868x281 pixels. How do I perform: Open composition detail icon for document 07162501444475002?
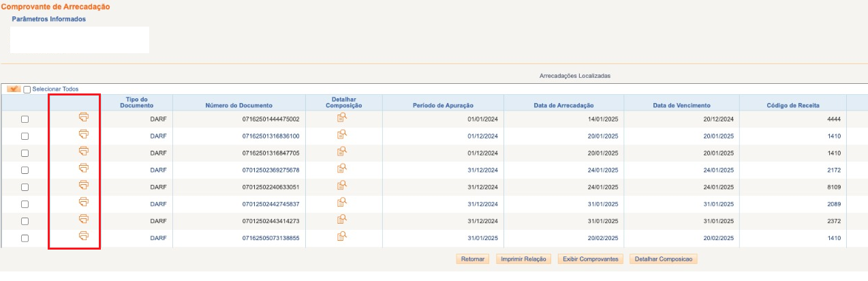(342, 117)
